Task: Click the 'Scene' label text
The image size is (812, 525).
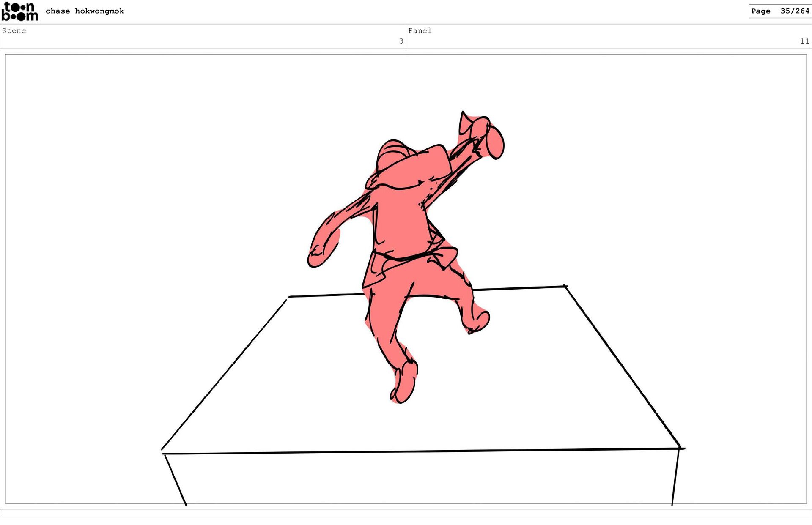Action: tap(14, 30)
